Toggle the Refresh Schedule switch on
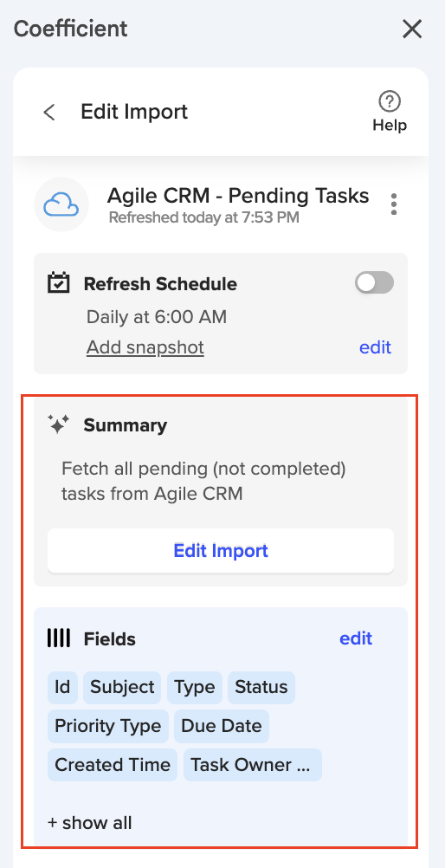Screen dimensions: 445x868 pos(375,283)
